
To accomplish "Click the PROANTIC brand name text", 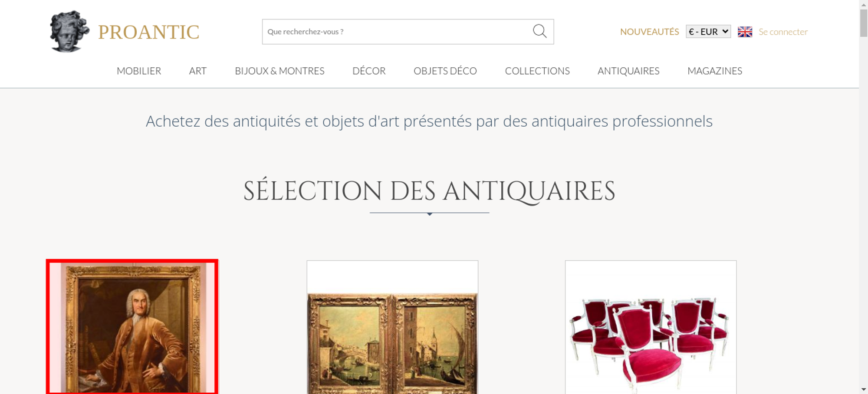I will [x=148, y=32].
